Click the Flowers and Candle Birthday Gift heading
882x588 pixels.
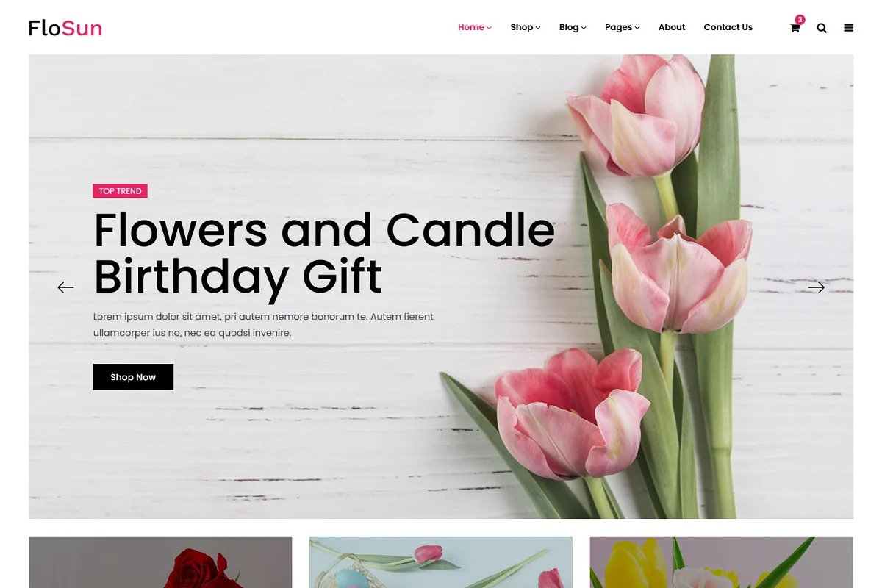[x=324, y=252]
